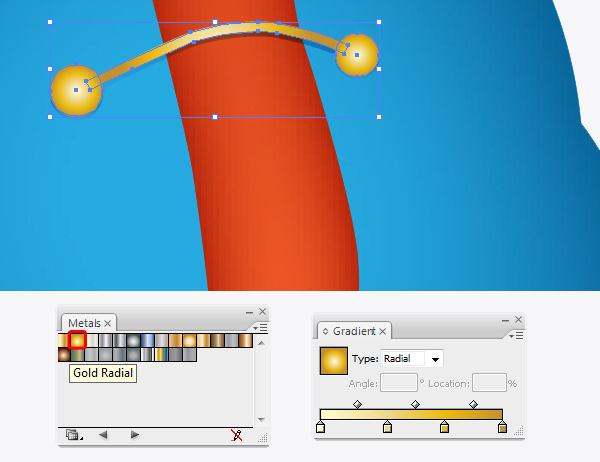Viewport: 600px width, 462px height.
Task: Select the dark bronze rightmost gradient stop
Action: pyautogui.click(x=502, y=427)
